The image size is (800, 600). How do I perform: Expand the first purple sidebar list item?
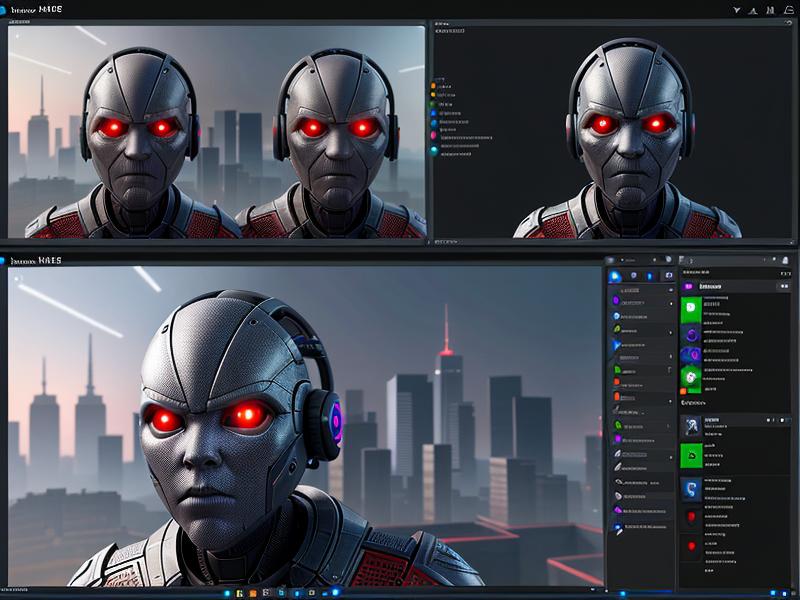(616, 298)
